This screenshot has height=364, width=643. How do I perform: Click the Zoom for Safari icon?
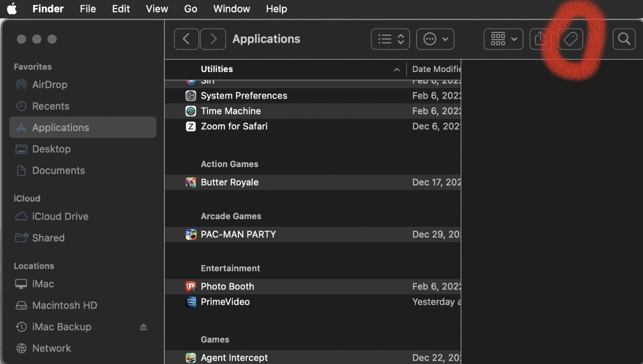click(191, 126)
